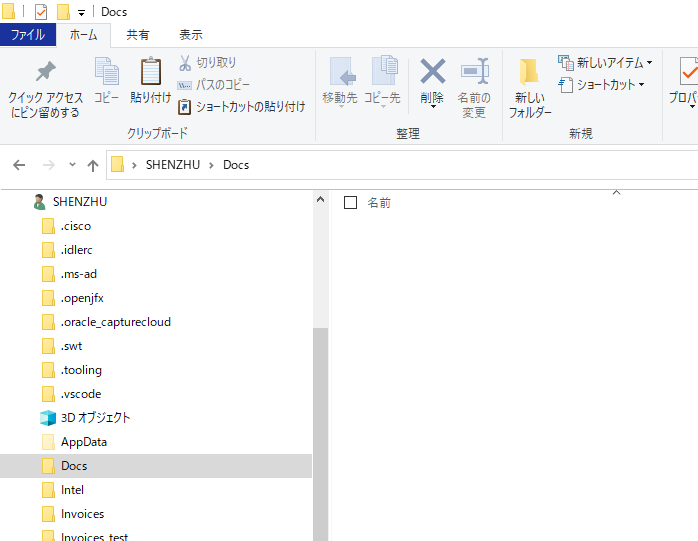Go forward with the right arrow
This screenshot has height=541, width=698.
[x=49, y=166]
